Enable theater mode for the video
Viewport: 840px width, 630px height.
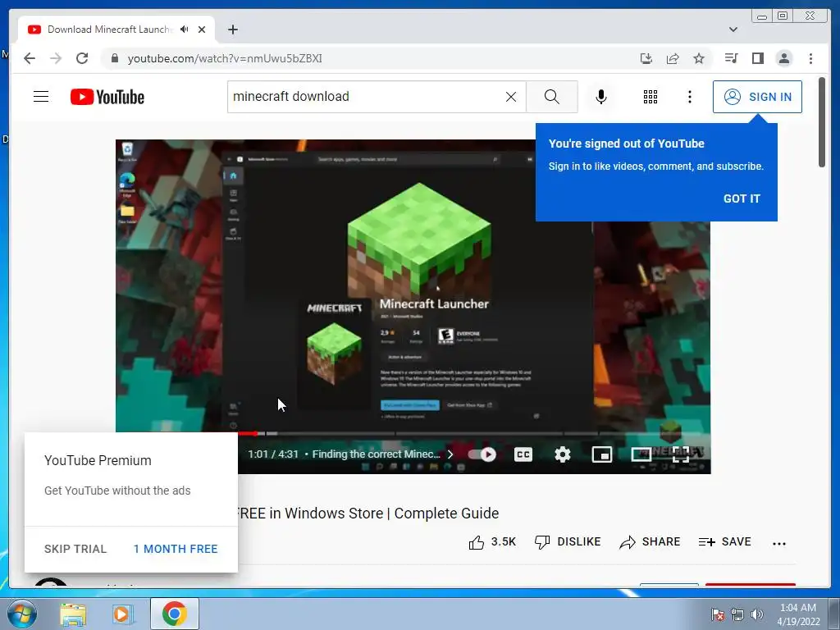coord(641,454)
